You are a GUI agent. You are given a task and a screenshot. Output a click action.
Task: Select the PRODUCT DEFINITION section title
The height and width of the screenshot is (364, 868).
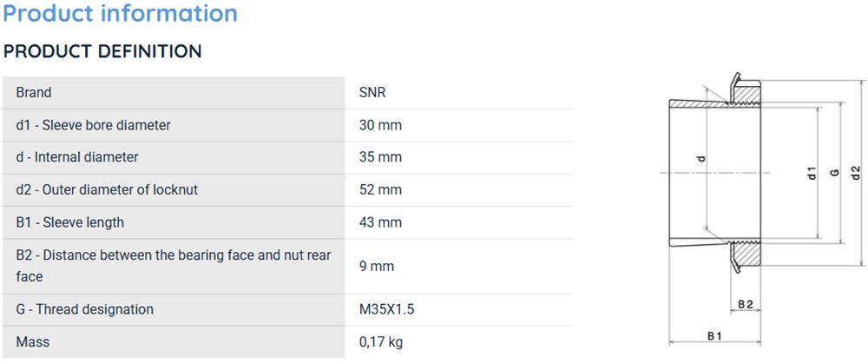click(x=102, y=51)
